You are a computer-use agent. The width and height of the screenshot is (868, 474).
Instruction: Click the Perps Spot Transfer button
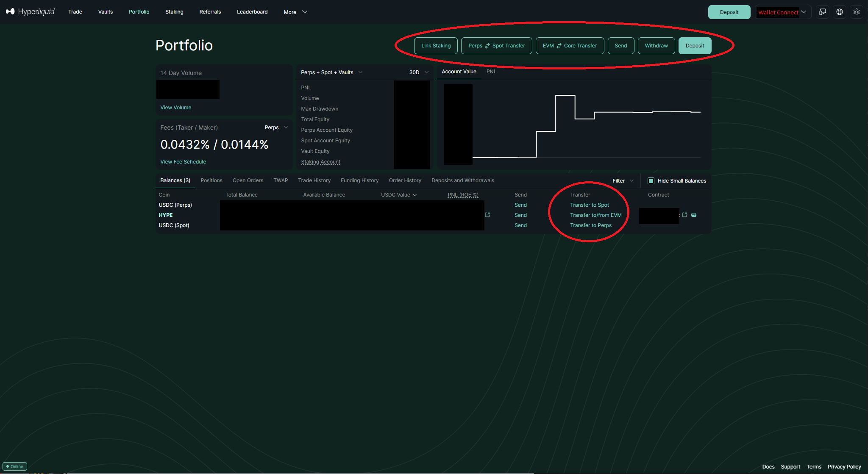(x=496, y=46)
